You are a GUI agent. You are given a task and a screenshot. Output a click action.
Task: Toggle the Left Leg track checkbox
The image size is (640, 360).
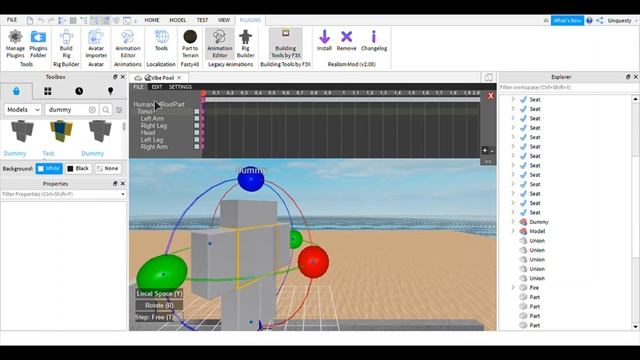point(197,140)
